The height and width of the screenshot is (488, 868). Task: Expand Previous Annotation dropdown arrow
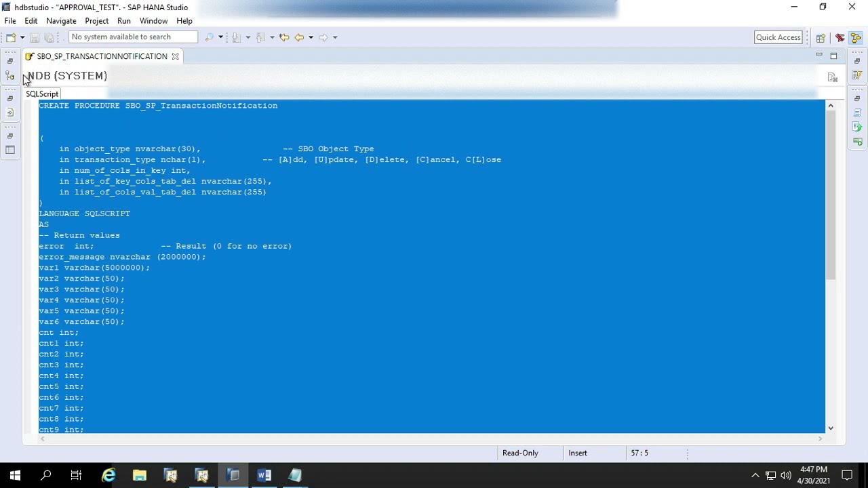pos(272,37)
